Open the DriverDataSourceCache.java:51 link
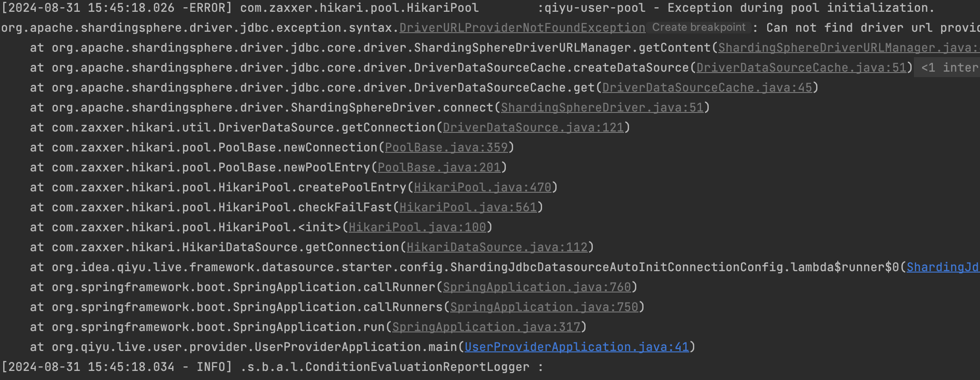980x380 pixels. (x=801, y=68)
